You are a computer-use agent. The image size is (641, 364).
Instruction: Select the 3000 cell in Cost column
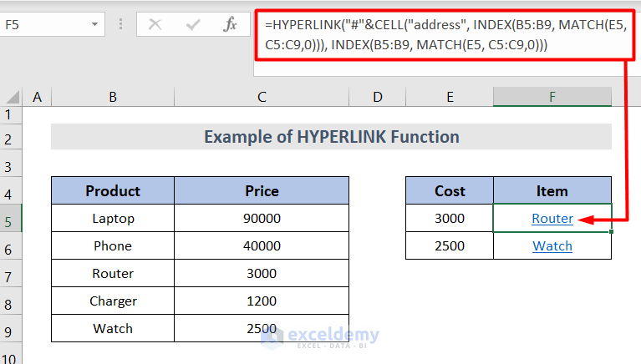tap(450, 218)
